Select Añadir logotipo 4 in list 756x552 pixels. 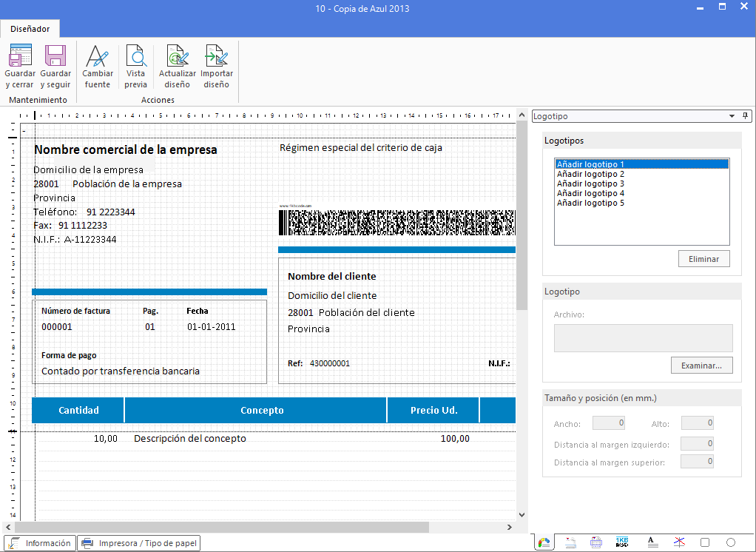tap(642, 193)
